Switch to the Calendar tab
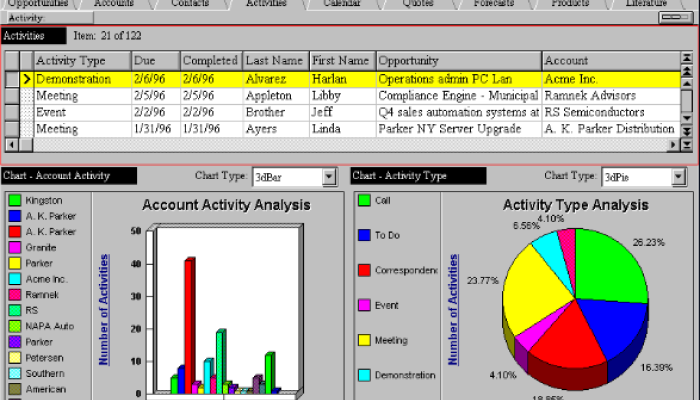This screenshot has width=700, height=400. [x=342, y=4]
